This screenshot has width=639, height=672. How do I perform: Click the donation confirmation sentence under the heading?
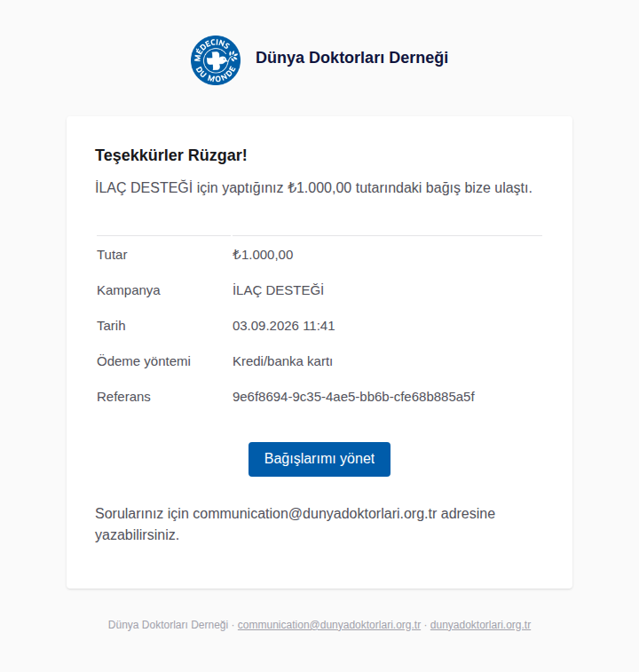point(313,187)
